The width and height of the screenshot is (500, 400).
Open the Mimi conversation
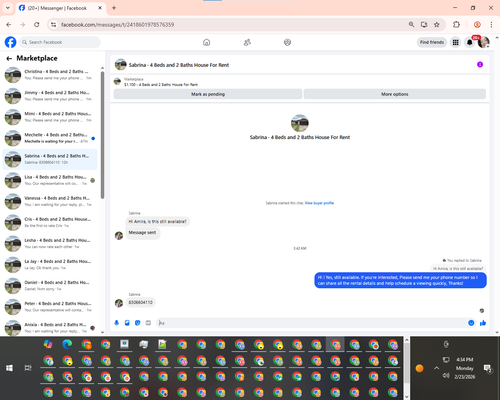point(50,117)
